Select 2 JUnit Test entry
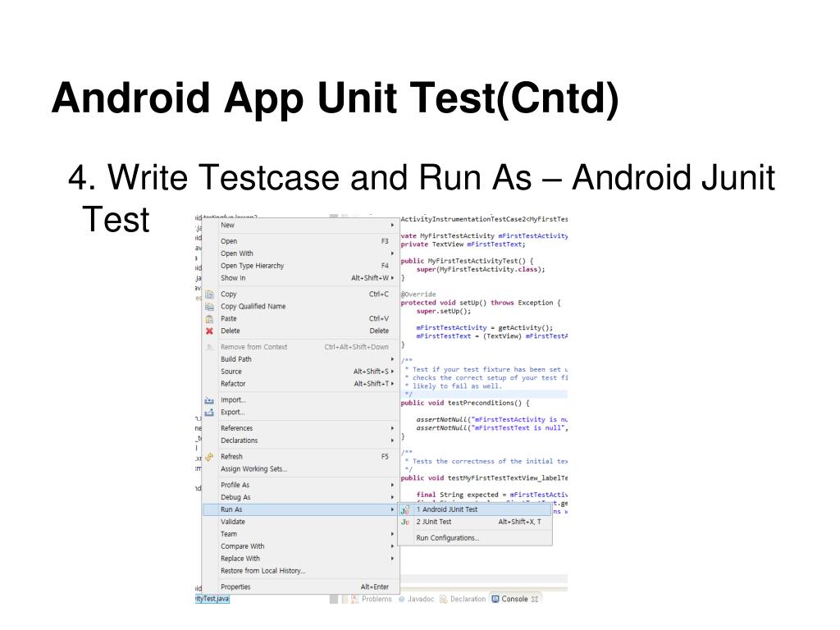 [x=475, y=523]
